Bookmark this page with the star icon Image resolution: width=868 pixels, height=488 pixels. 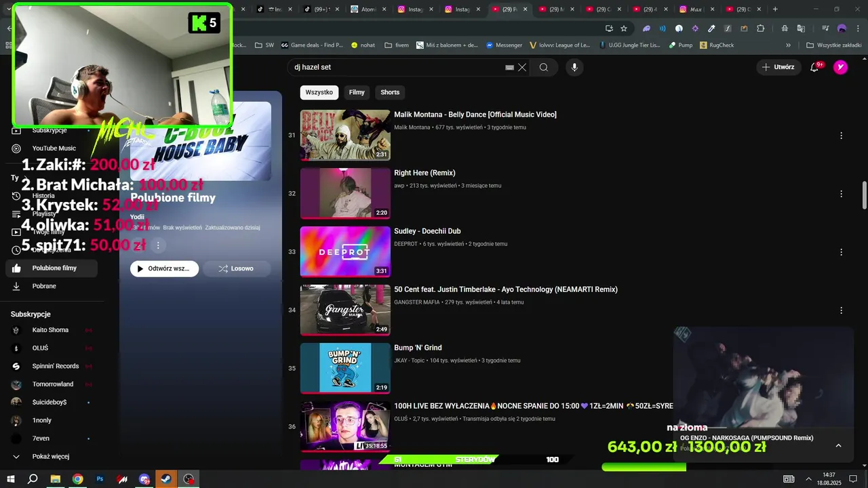pos(624,28)
